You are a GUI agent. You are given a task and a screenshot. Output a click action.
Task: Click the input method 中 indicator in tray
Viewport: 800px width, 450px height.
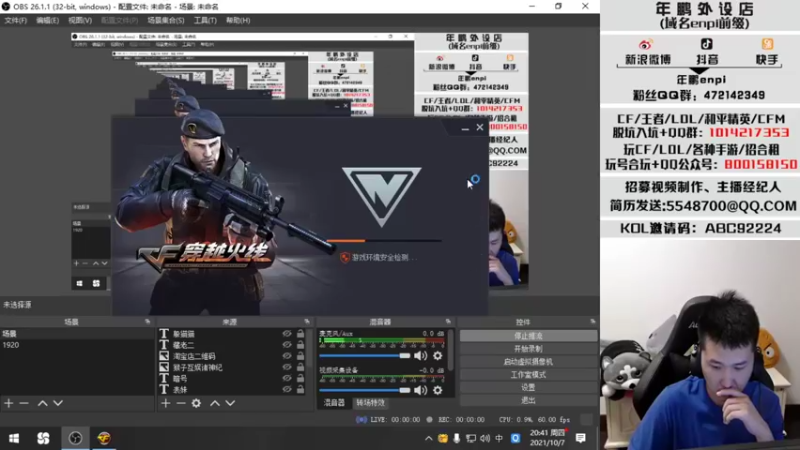pyautogui.click(x=499, y=438)
